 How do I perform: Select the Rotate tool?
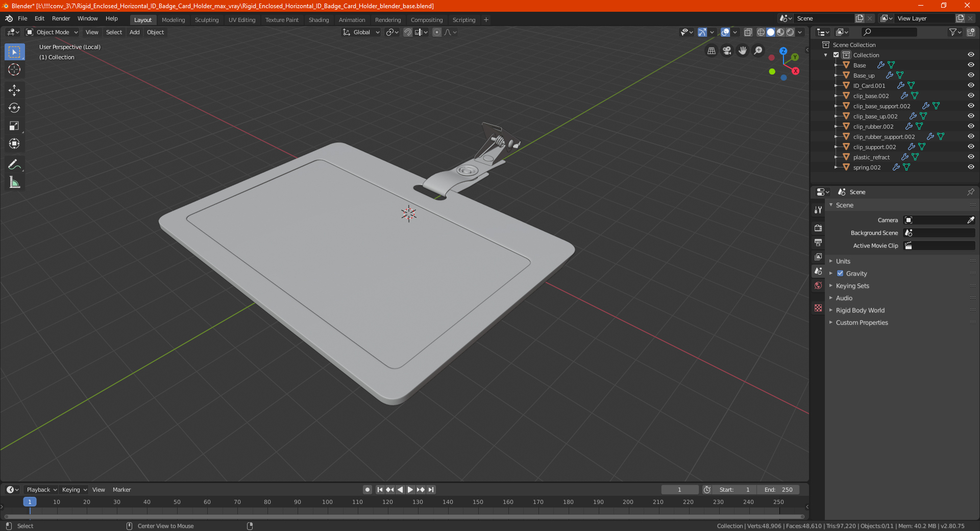coord(14,108)
